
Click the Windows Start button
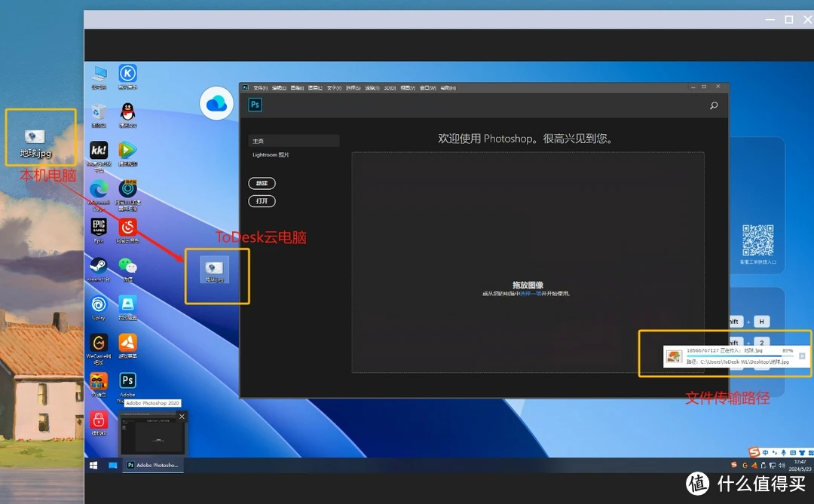point(94,466)
